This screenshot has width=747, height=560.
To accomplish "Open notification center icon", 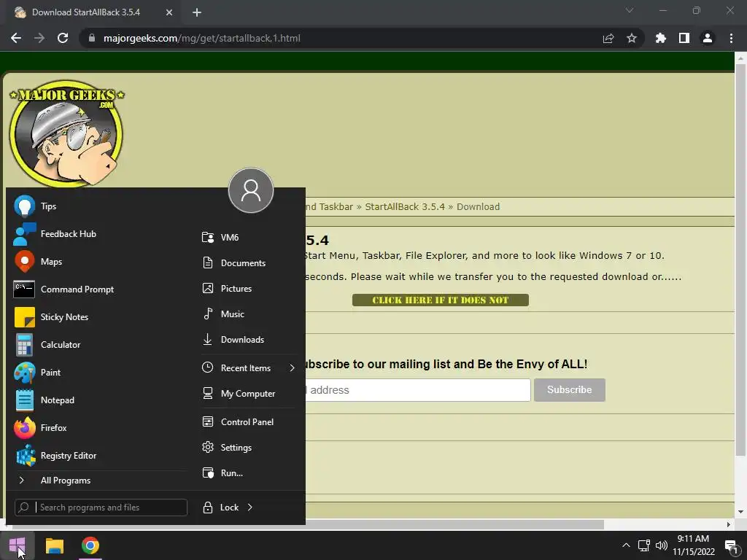I will [x=731, y=545].
